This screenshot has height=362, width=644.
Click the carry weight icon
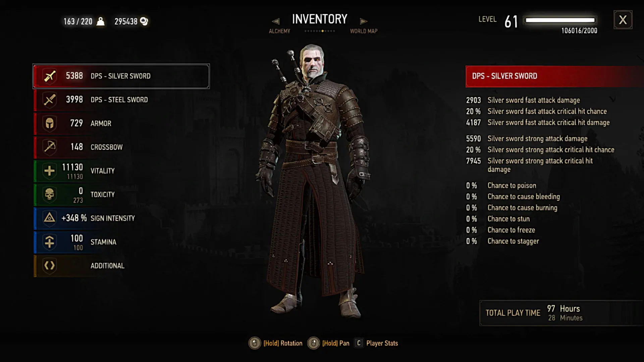[100, 21]
